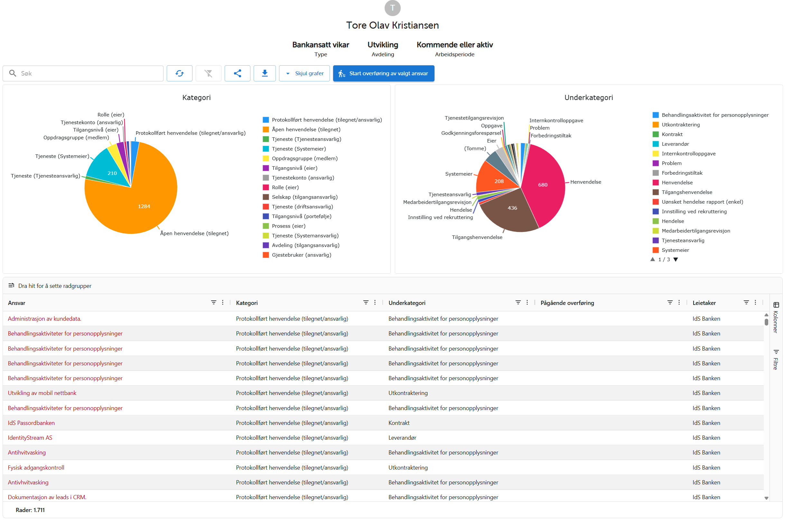
Task: Click Underkategori column filter icon
Action: pyautogui.click(x=518, y=302)
